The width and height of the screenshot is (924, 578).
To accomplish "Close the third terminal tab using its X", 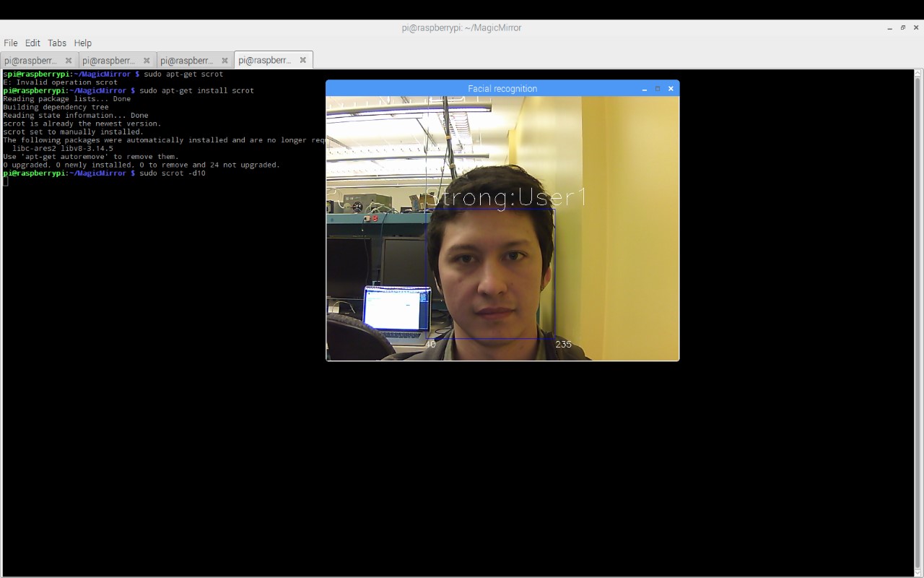I will tap(225, 61).
